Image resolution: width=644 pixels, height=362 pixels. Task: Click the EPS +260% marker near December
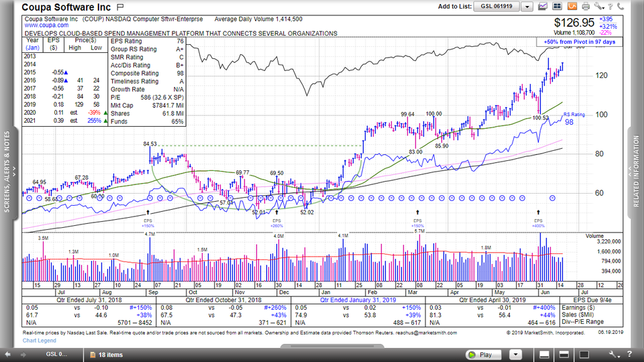coord(277,220)
